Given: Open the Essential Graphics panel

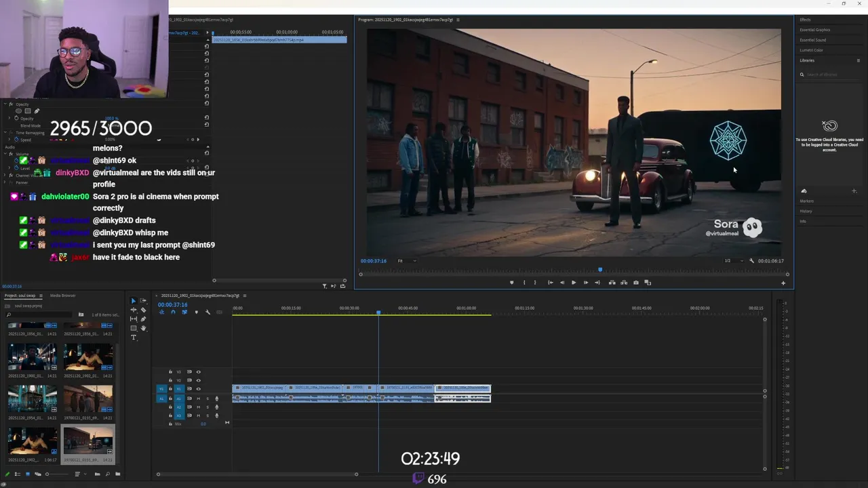Looking at the screenshot, I should [814, 30].
